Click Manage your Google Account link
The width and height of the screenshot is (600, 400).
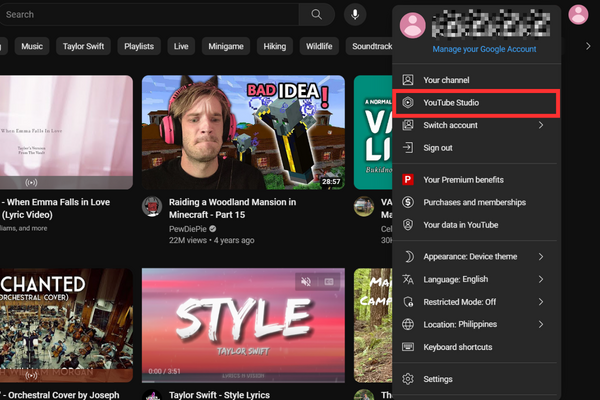pyautogui.click(x=484, y=49)
